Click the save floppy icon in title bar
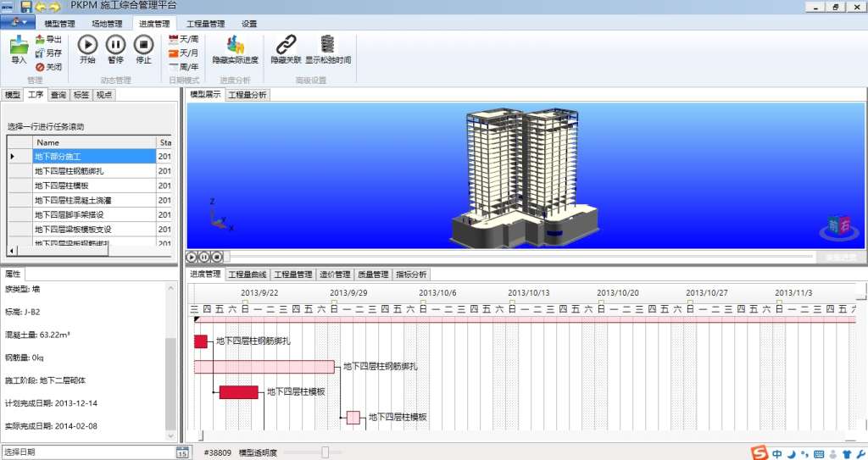 [26, 7]
